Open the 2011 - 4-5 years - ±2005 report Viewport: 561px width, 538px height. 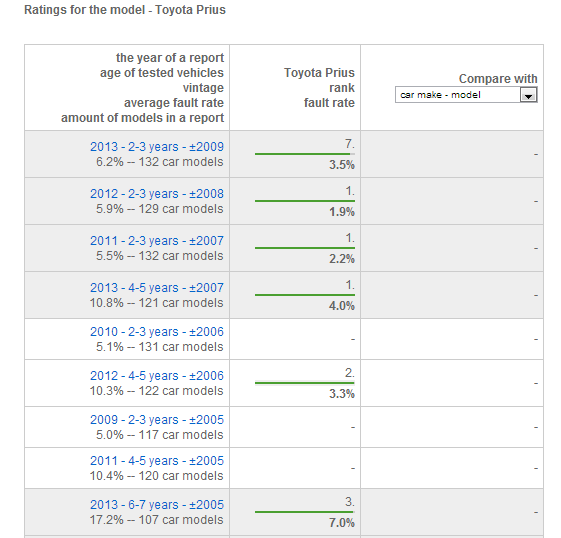pos(157,461)
